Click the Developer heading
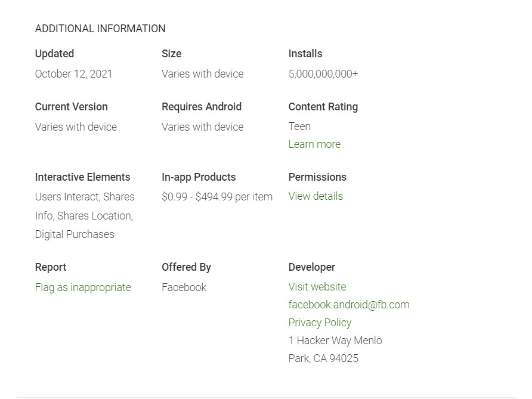 click(x=312, y=267)
